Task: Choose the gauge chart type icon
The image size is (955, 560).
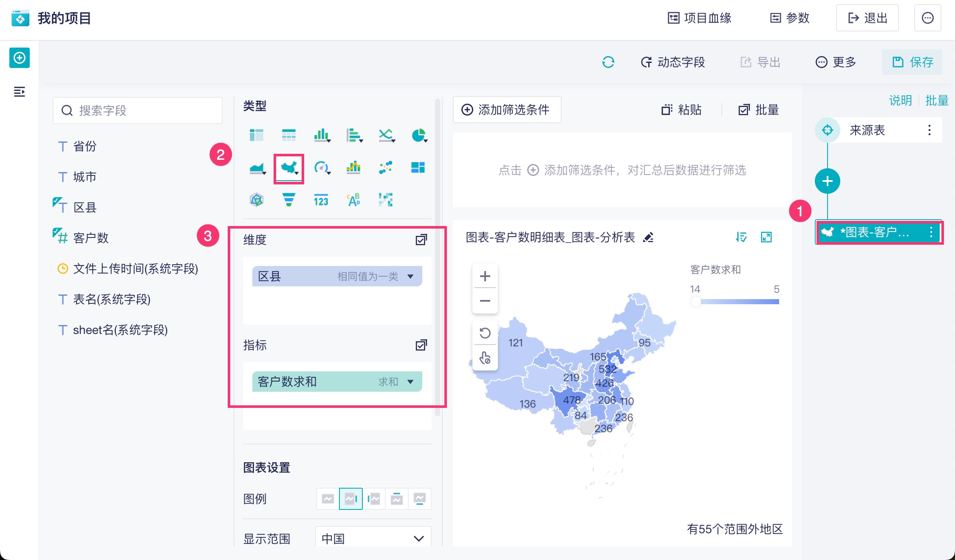Action: (x=322, y=167)
